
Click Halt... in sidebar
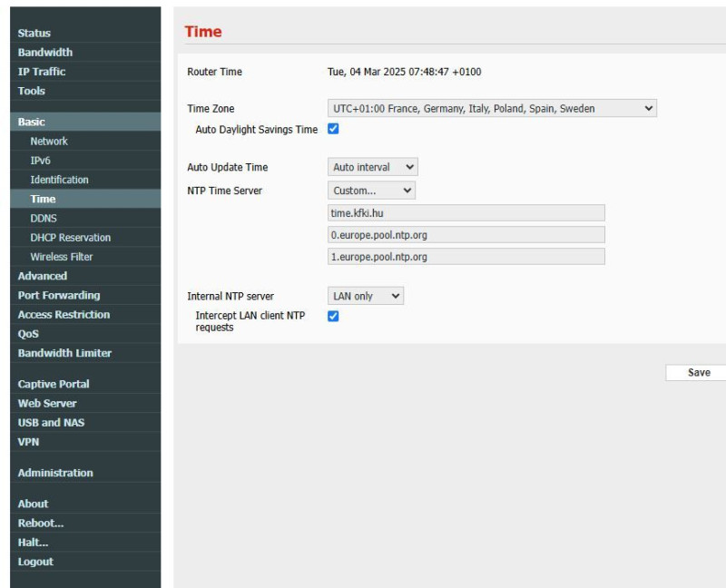coord(85,542)
